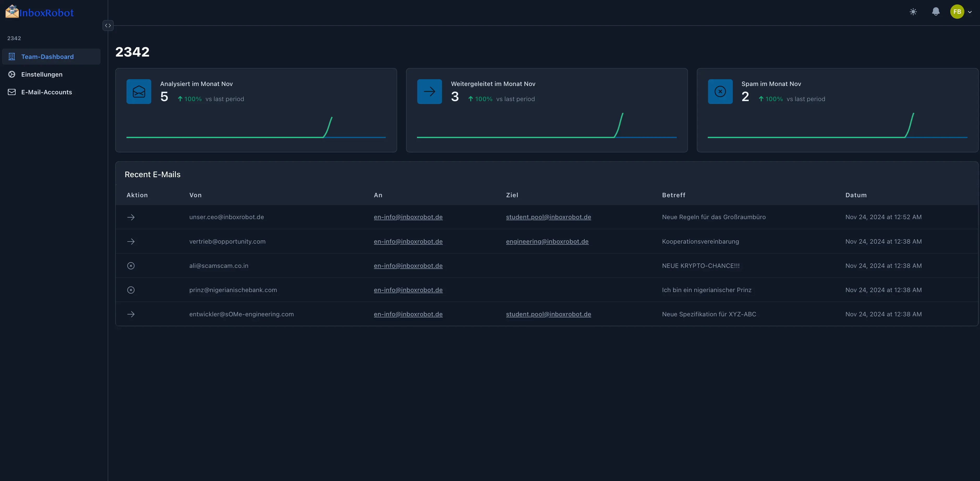Image resolution: width=980 pixels, height=481 pixels.
Task: Open student.pool link in Großraumbüro row
Action: pyautogui.click(x=549, y=217)
